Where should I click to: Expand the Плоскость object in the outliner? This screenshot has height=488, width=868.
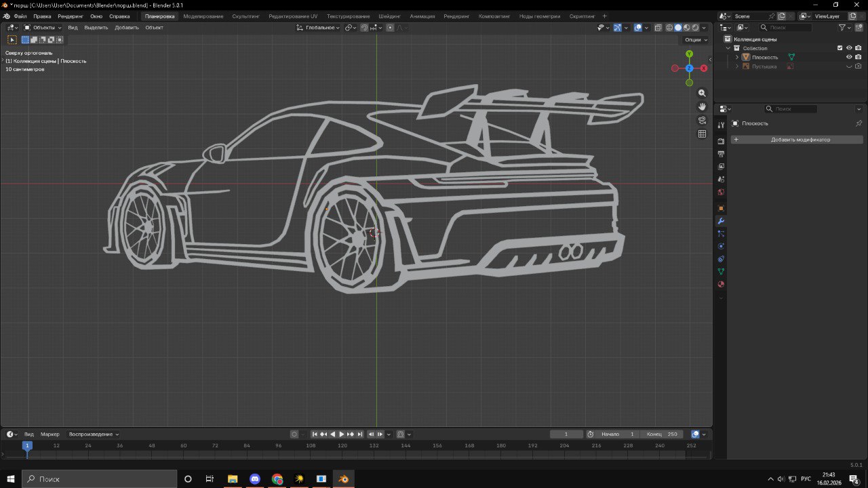[x=737, y=57]
